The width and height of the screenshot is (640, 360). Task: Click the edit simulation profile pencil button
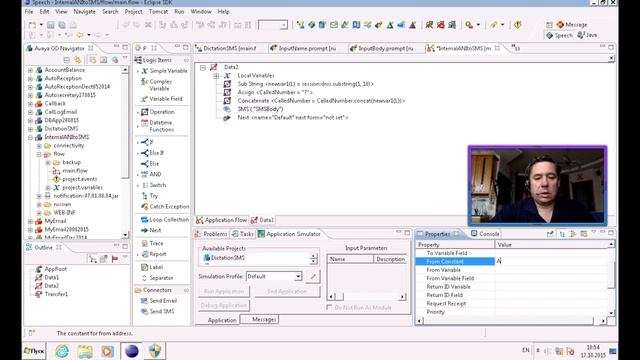pos(313,276)
